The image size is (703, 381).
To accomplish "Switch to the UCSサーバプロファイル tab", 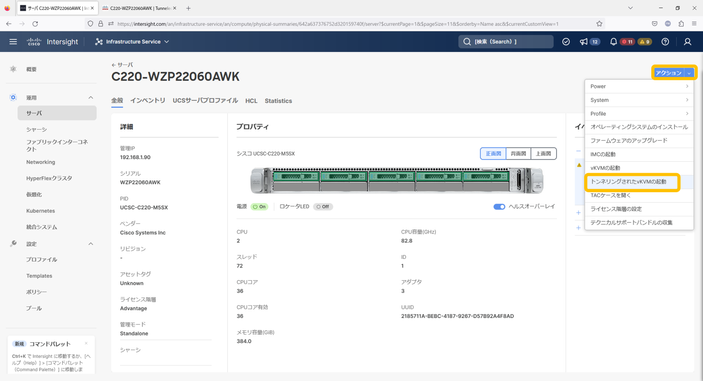I will [205, 101].
